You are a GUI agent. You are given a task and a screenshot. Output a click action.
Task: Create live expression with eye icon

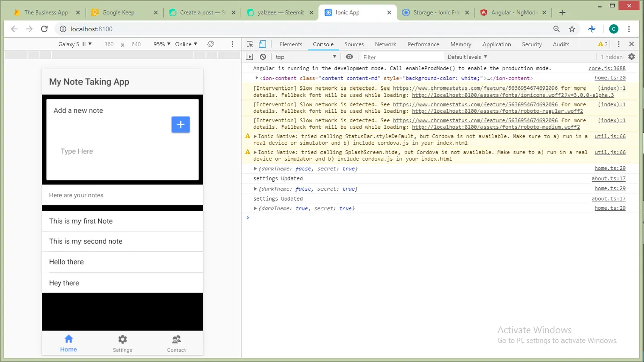pos(349,57)
